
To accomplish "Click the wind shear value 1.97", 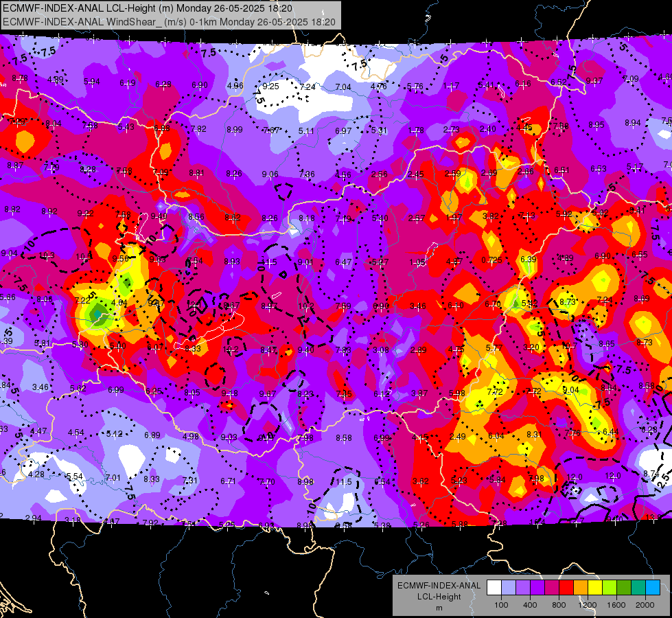I will coord(454,218).
